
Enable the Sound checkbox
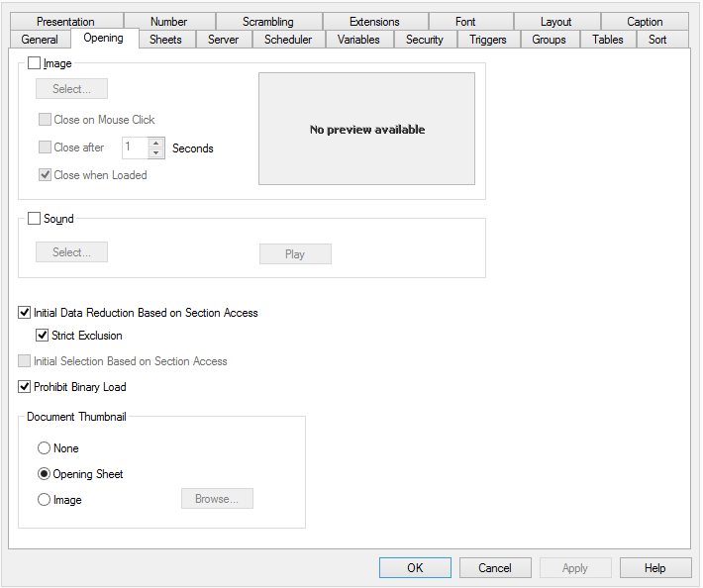point(34,218)
